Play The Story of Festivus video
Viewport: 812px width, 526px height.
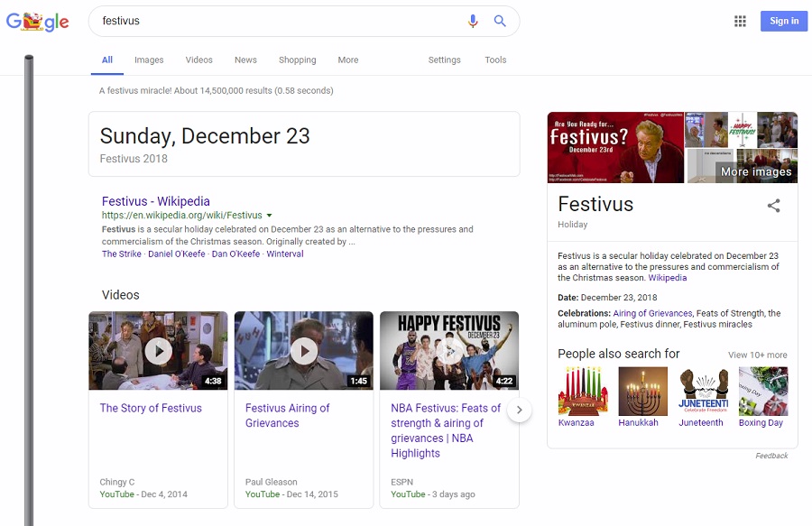point(158,351)
